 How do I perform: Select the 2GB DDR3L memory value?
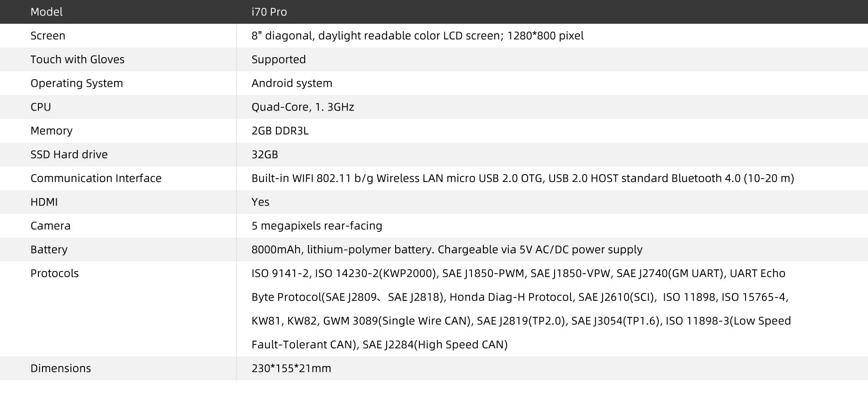[x=280, y=131]
